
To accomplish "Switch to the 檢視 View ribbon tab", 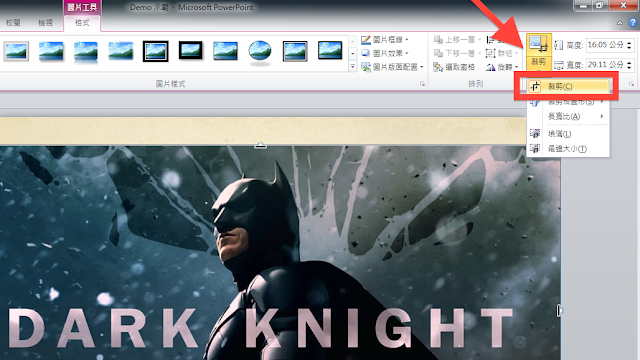I will [x=45, y=23].
